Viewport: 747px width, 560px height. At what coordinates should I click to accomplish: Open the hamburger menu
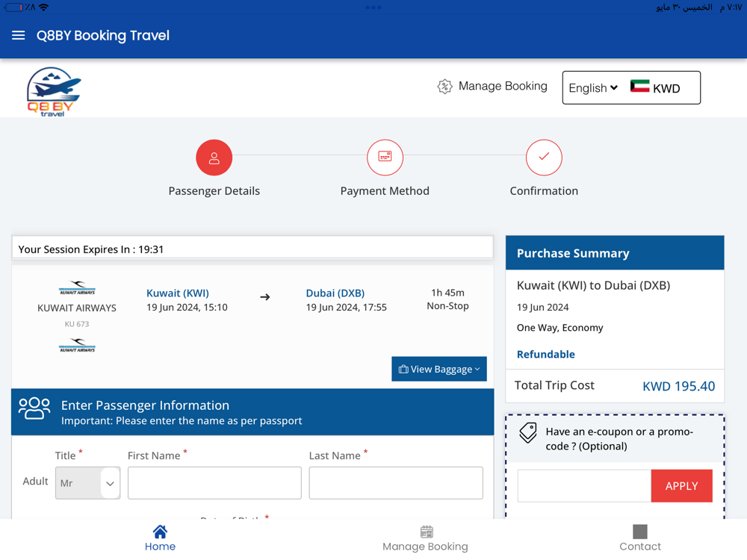point(18,36)
